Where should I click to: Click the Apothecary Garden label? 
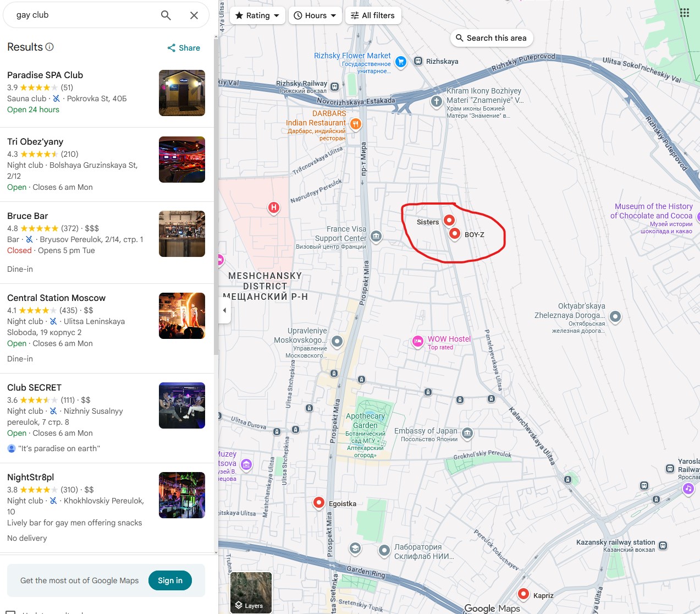(365, 421)
